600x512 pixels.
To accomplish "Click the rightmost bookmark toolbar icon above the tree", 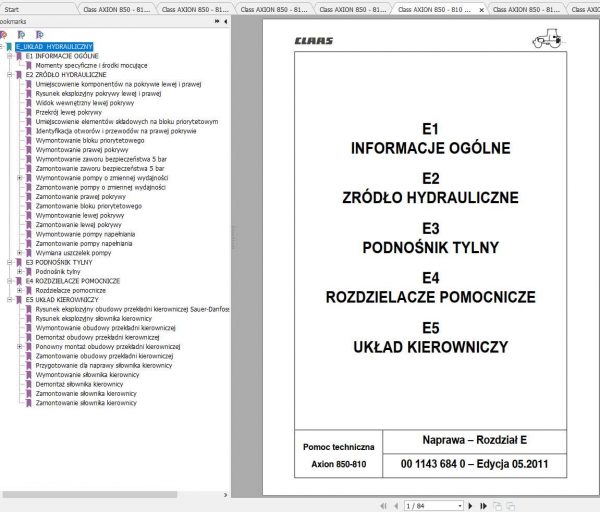I will (39, 35).
